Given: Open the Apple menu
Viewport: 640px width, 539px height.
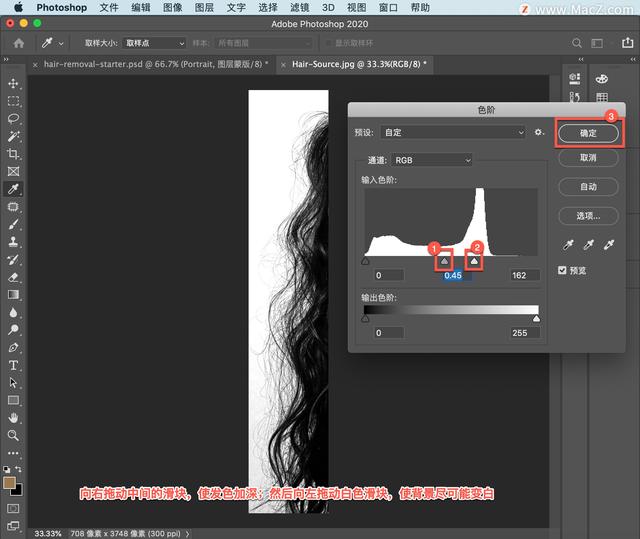Looking at the screenshot, I should click(x=18, y=7).
